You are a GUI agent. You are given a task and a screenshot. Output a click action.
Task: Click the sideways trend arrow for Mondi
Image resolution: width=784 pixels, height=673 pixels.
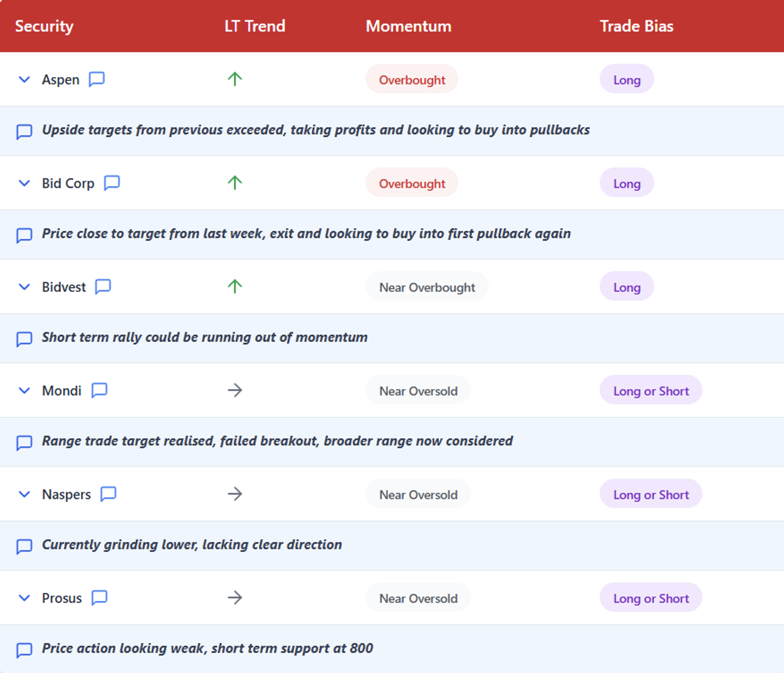click(x=235, y=390)
